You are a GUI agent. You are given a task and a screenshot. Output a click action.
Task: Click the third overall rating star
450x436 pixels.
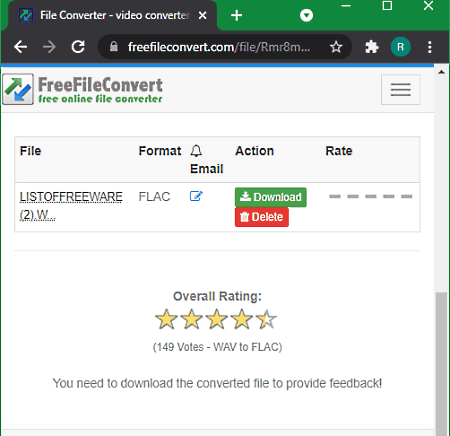point(217,319)
